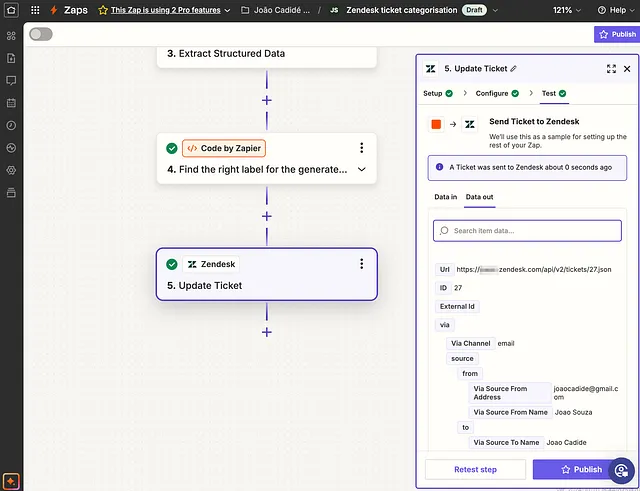Expand the Pro features dropdown
Image resolution: width=640 pixels, height=491 pixels.
(227, 10)
